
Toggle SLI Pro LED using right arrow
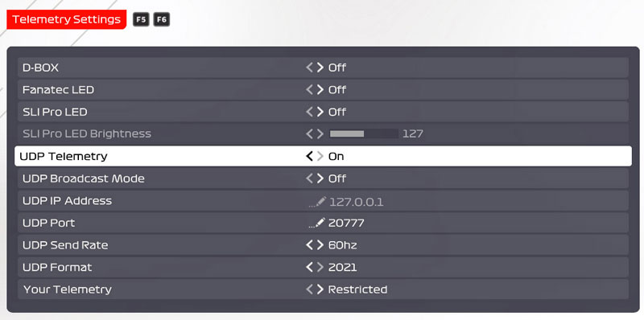tap(320, 112)
